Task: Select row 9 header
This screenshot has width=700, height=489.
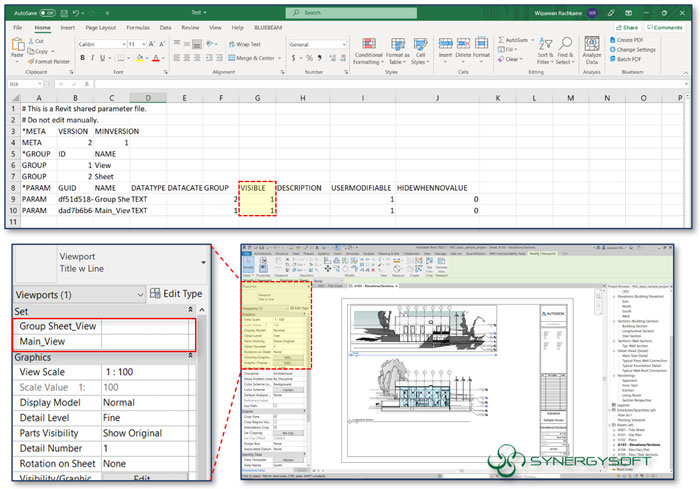Action: [x=13, y=199]
